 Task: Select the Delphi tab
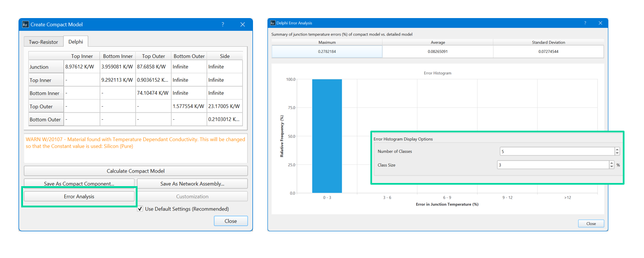click(76, 42)
